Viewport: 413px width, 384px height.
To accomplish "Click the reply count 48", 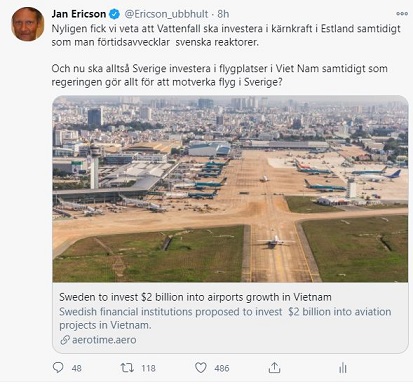I will 77,368.
